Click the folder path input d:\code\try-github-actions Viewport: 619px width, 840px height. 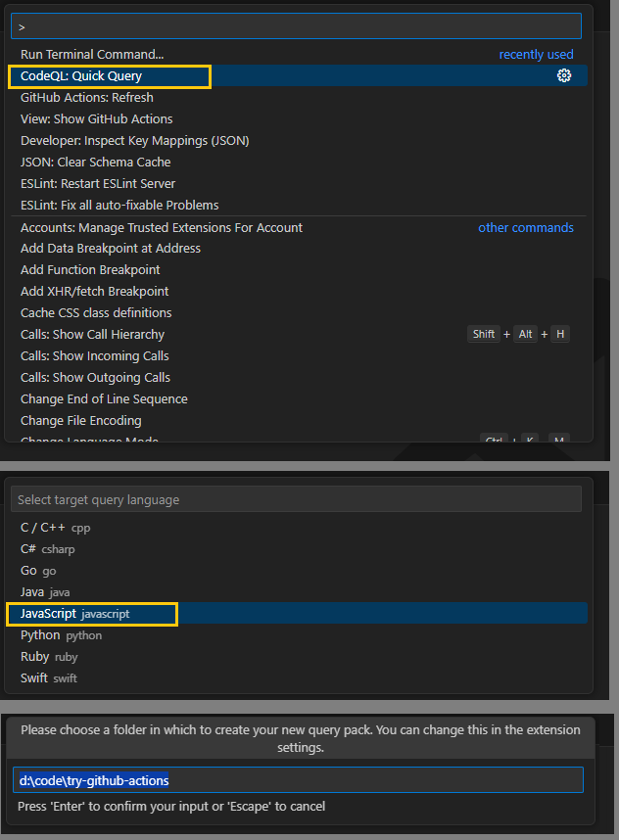298,780
